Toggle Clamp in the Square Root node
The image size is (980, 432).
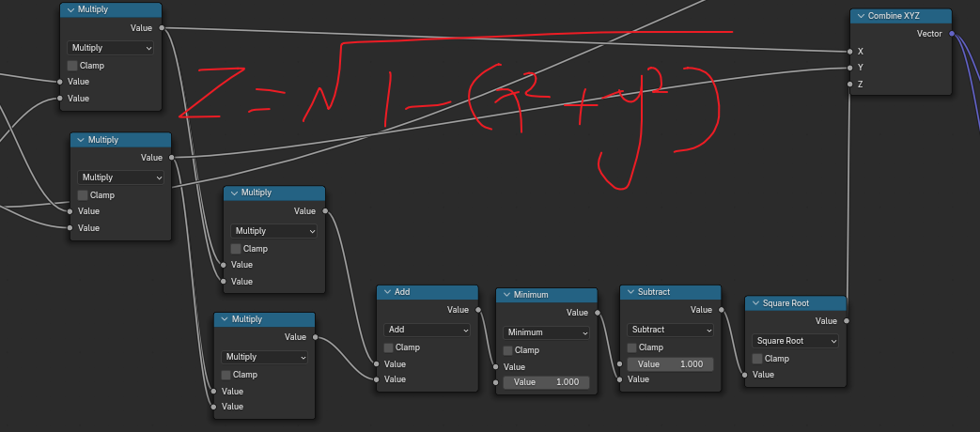click(x=757, y=359)
